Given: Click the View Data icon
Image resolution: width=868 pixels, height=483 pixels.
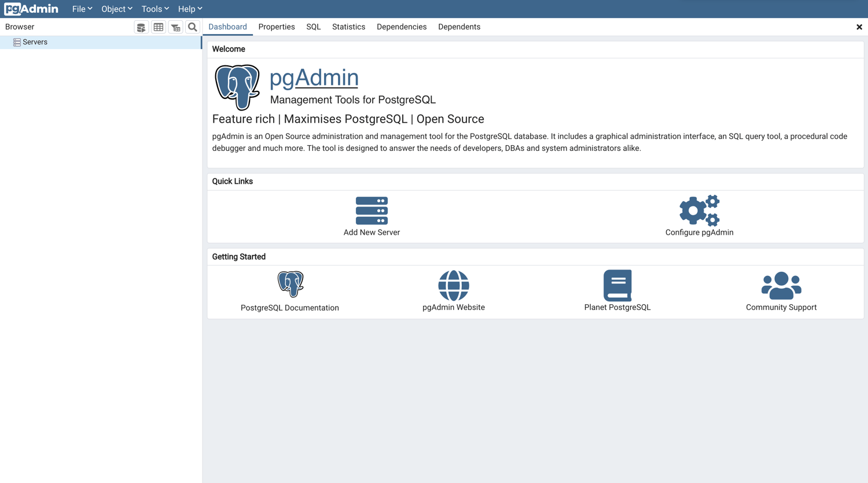Looking at the screenshot, I should coord(159,27).
